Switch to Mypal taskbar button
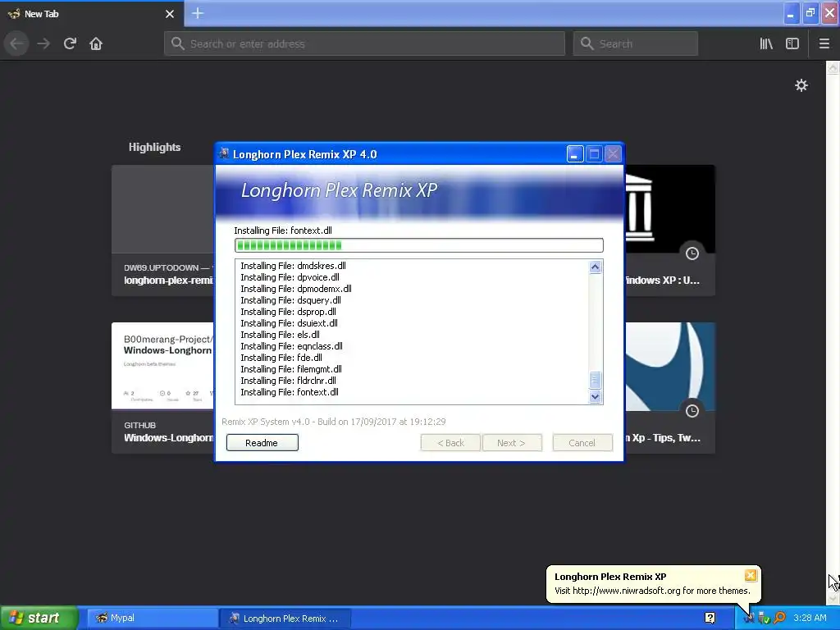The height and width of the screenshot is (630, 840). [151, 619]
